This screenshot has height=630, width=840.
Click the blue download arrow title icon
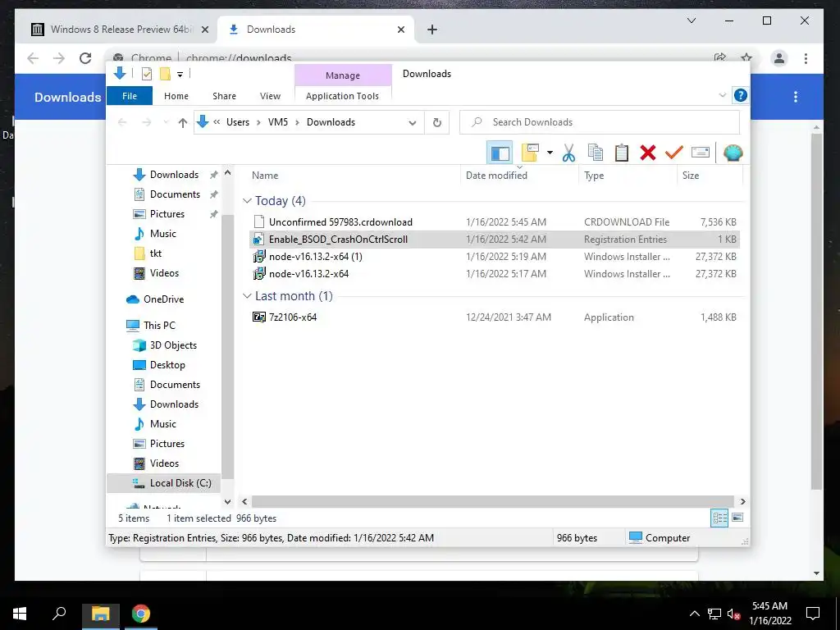[120, 73]
